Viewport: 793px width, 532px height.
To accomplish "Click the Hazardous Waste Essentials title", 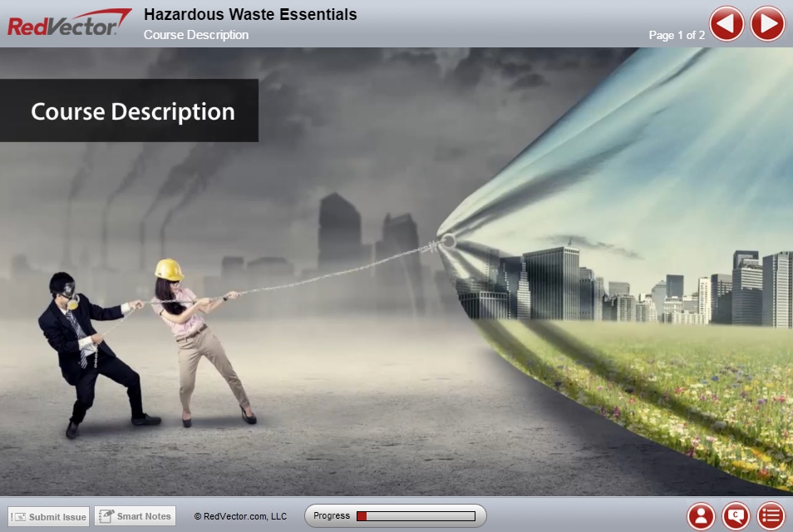I will [250, 14].
